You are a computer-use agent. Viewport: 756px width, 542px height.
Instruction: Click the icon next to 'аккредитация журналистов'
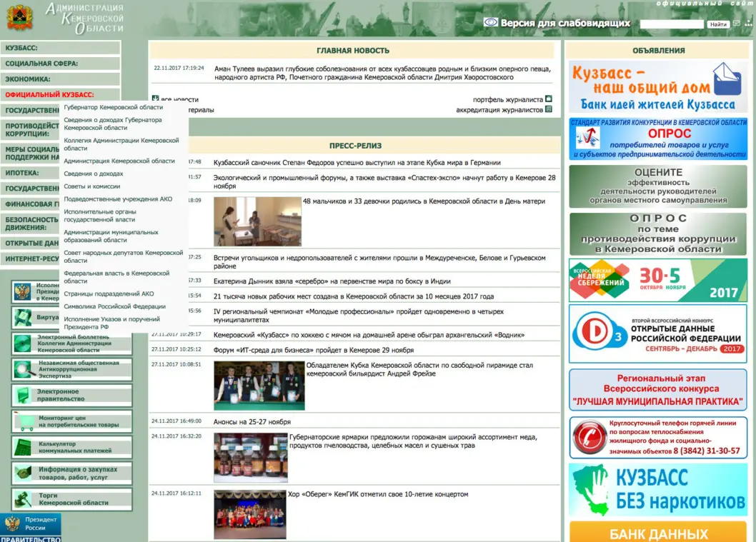549,109
